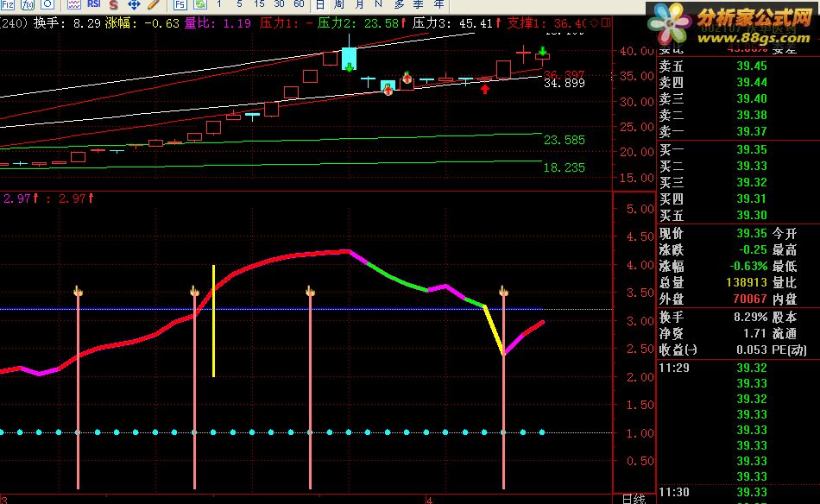Click the 卖一 39.37 ask row

click(x=713, y=131)
